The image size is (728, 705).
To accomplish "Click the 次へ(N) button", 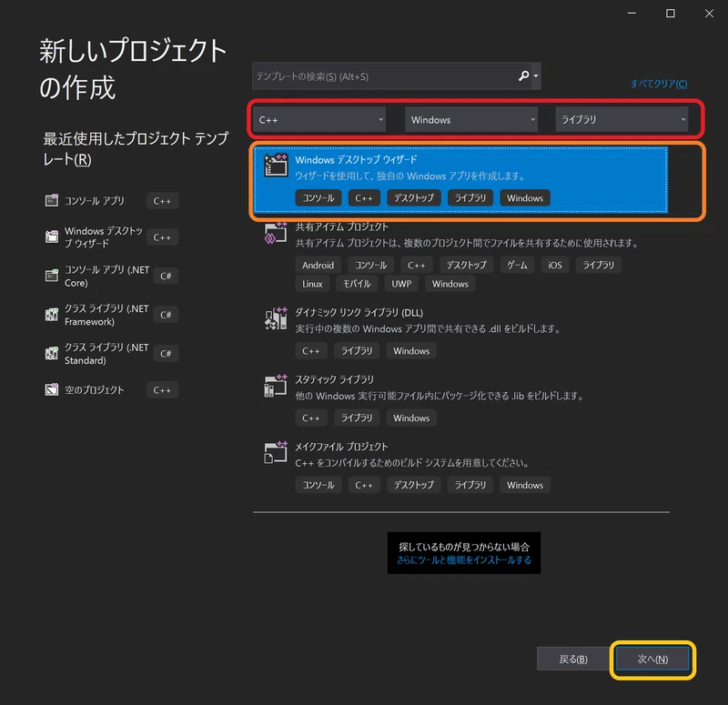I will (x=652, y=659).
